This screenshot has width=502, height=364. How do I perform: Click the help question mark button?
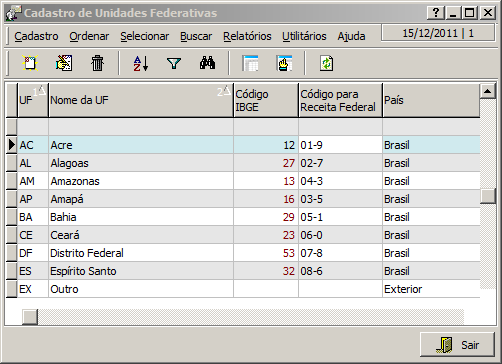pyautogui.click(x=435, y=13)
